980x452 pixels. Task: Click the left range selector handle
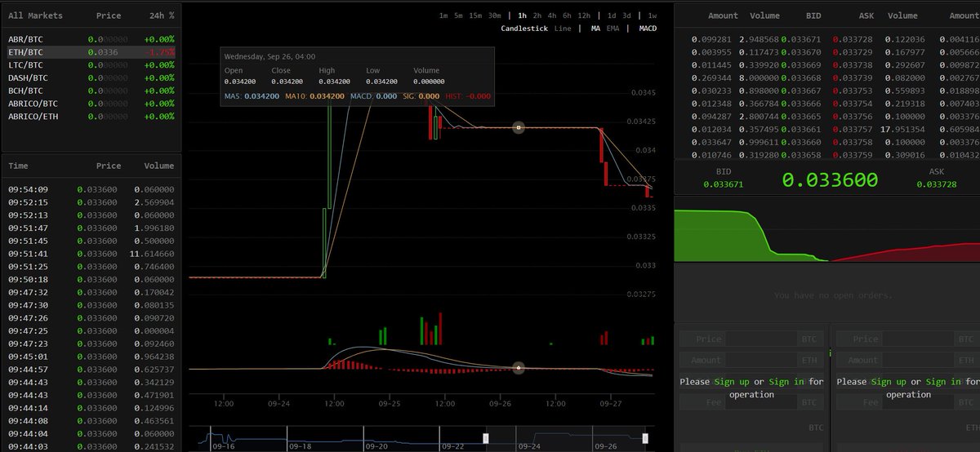coord(486,438)
